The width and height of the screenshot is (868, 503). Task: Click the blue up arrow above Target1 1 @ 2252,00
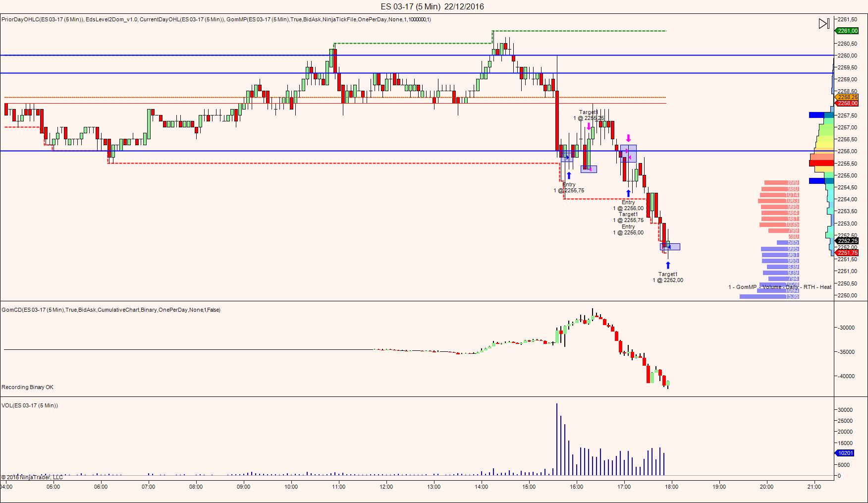coord(668,266)
